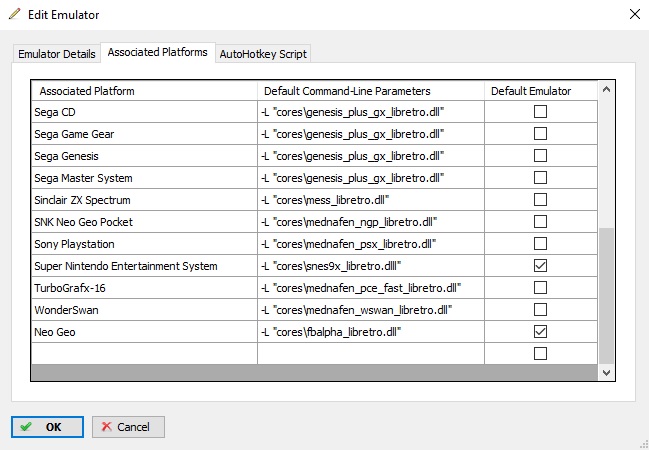Enable Default Emulator for WonderSwan
Screen dimensions: 649x450
[x=540, y=309]
